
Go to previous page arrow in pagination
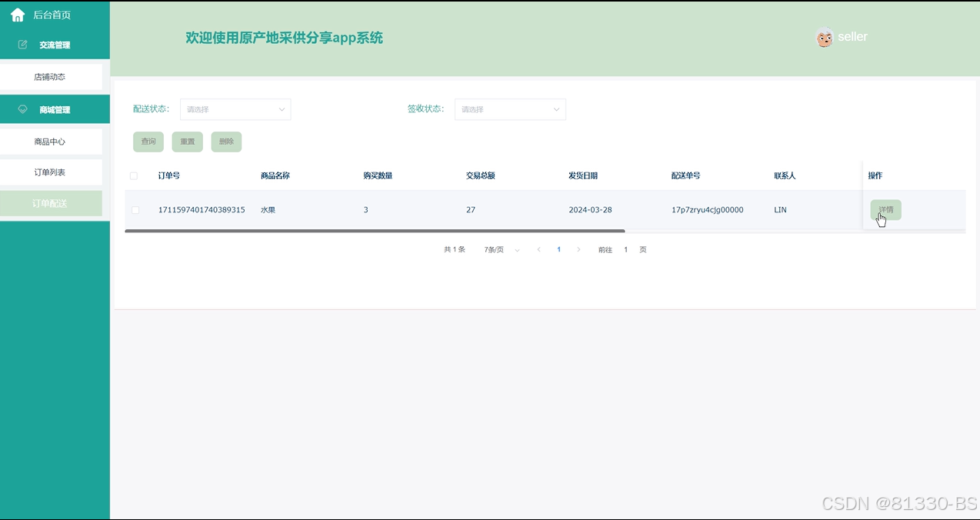pyautogui.click(x=538, y=249)
